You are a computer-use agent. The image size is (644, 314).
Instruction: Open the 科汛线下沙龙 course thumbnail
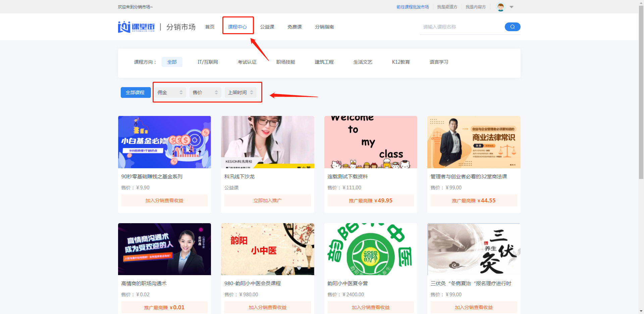268,142
